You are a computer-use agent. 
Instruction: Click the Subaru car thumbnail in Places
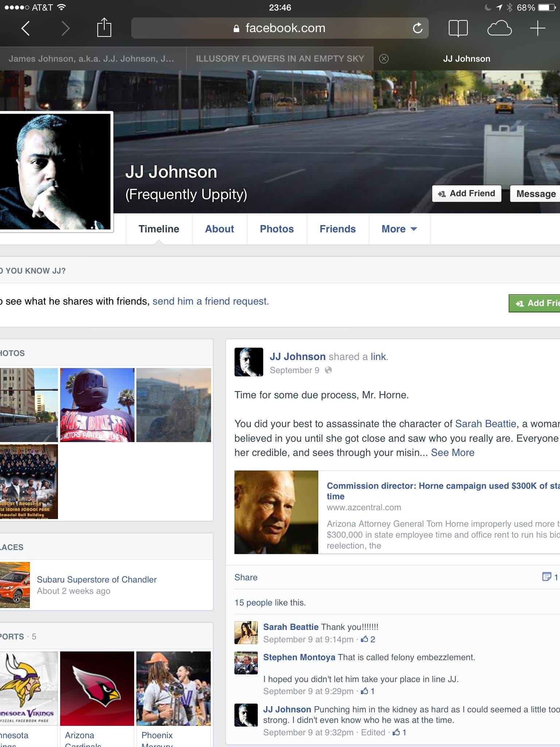[x=15, y=585]
